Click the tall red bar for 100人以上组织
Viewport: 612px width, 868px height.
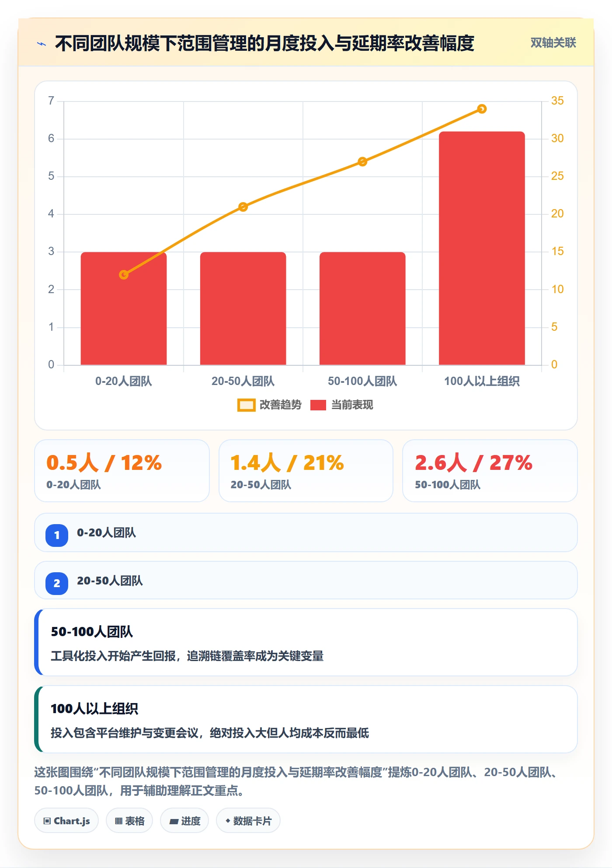point(482,248)
